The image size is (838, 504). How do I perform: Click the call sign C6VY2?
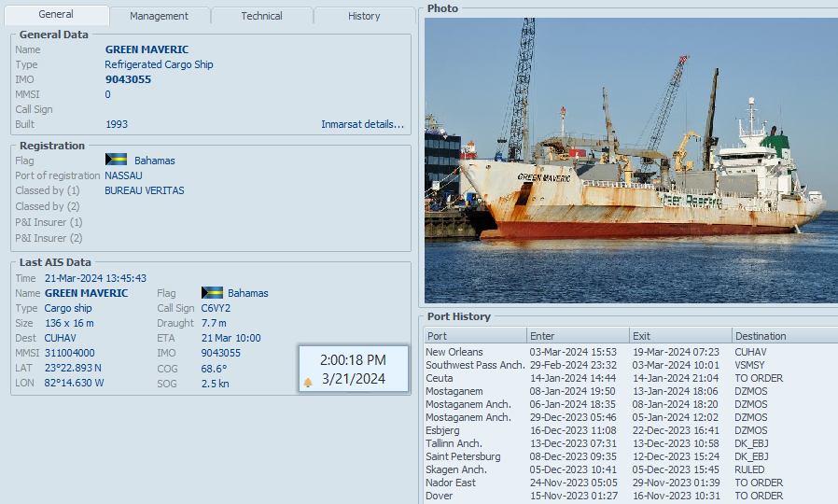(x=216, y=308)
